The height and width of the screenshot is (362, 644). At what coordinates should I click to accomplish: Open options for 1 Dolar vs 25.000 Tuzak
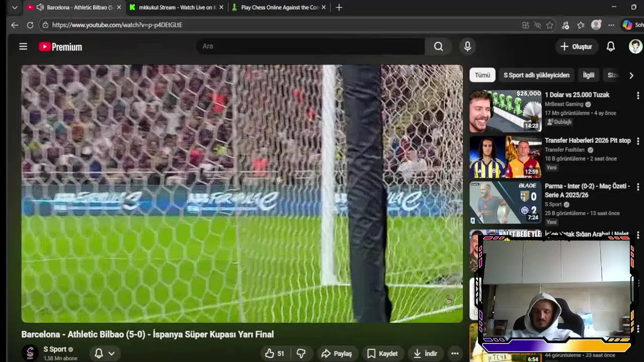(x=637, y=96)
